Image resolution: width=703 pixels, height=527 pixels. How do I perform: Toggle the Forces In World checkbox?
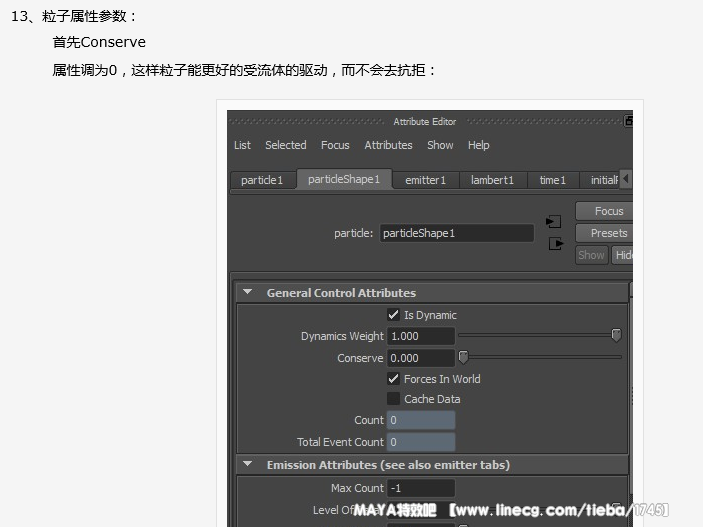[x=393, y=379]
